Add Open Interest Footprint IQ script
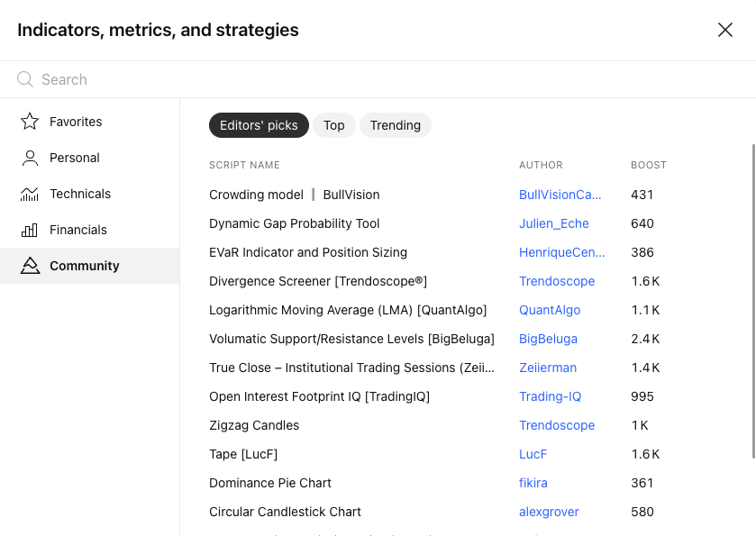 click(x=320, y=396)
